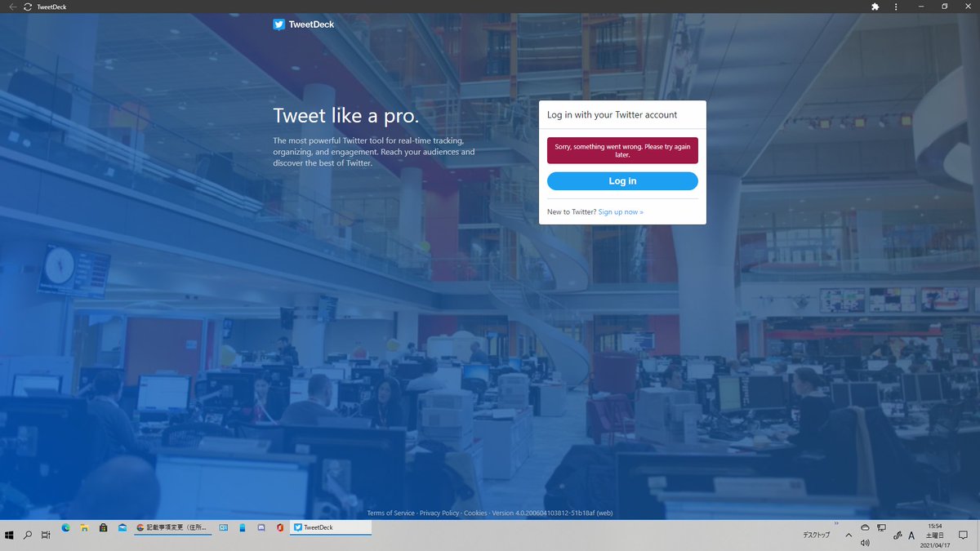The height and width of the screenshot is (551, 980).
Task: Click the blue Log in button
Action: point(622,181)
